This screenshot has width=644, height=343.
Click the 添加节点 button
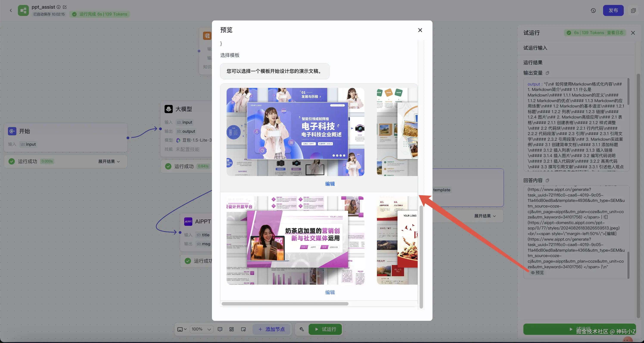(x=272, y=329)
